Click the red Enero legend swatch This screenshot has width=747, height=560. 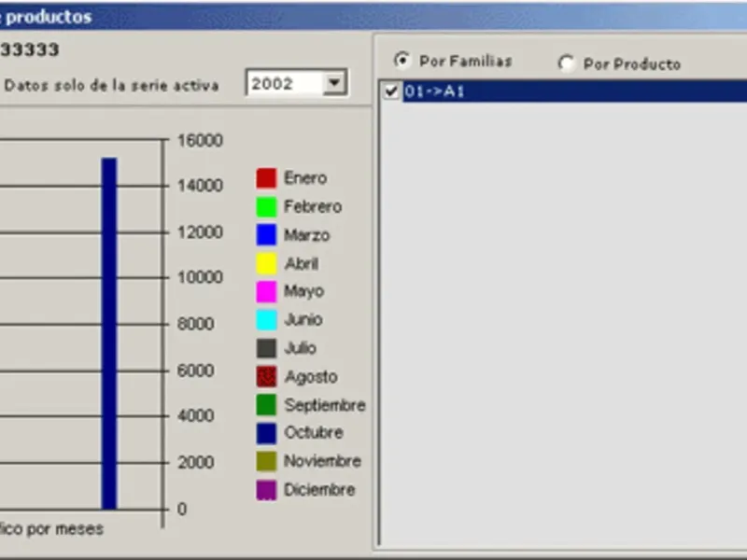[266, 178]
